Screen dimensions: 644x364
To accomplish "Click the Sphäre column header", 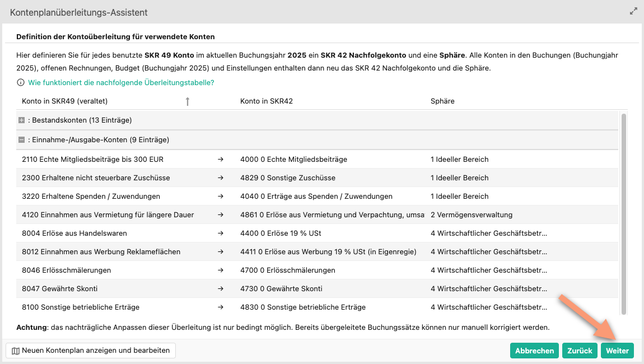I will tap(442, 101).
